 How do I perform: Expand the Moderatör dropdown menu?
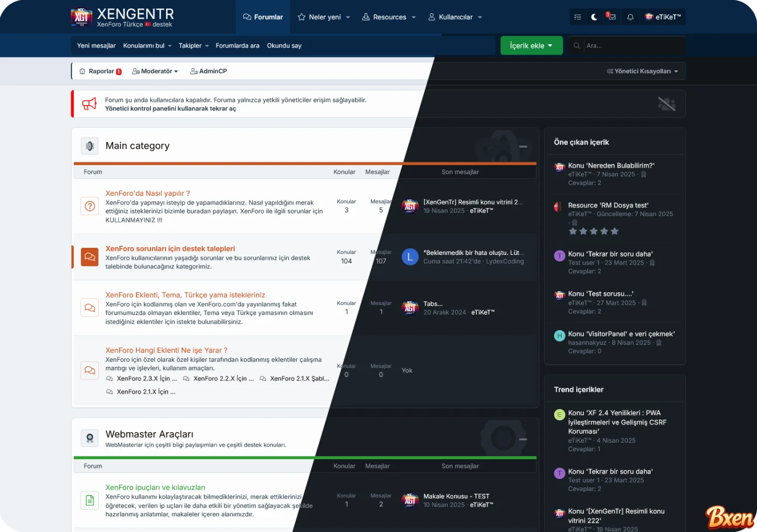coord(155,71)
